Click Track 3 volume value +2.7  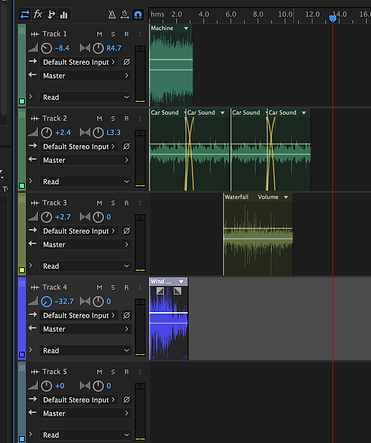pos(63,217)
